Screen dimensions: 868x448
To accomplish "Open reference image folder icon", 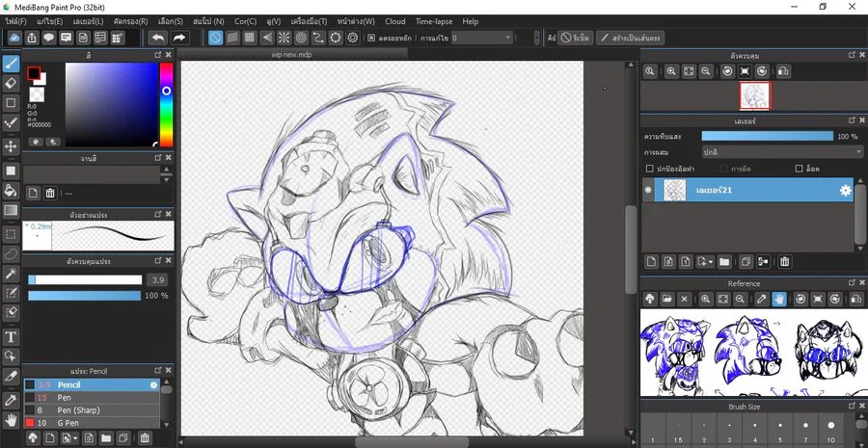I will [x=667, y=300].
